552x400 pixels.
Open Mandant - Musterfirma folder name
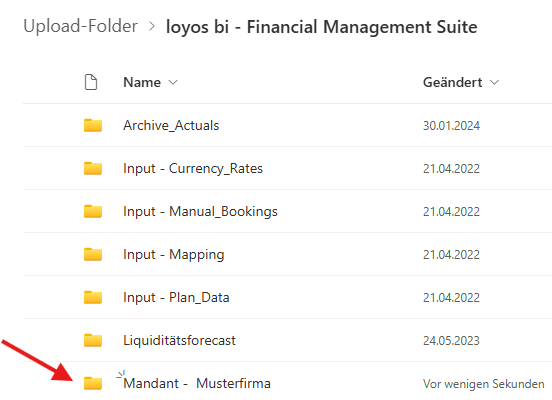click(x=197, y=383)
